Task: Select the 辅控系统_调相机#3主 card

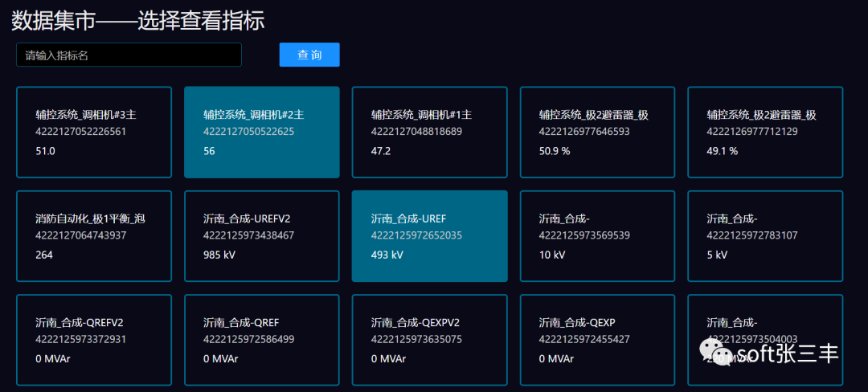Action: pos(94,132)
